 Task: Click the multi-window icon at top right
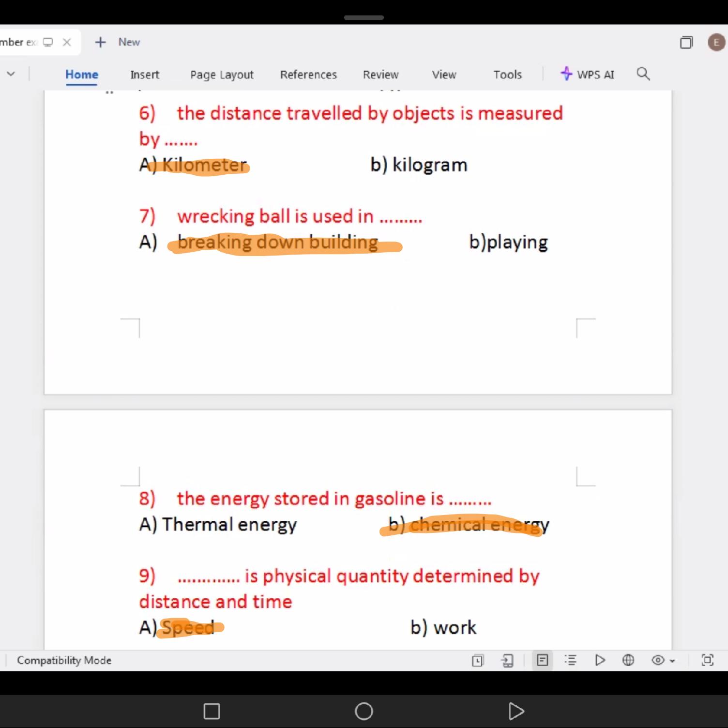pyautogui.click(x=686, y=43)
